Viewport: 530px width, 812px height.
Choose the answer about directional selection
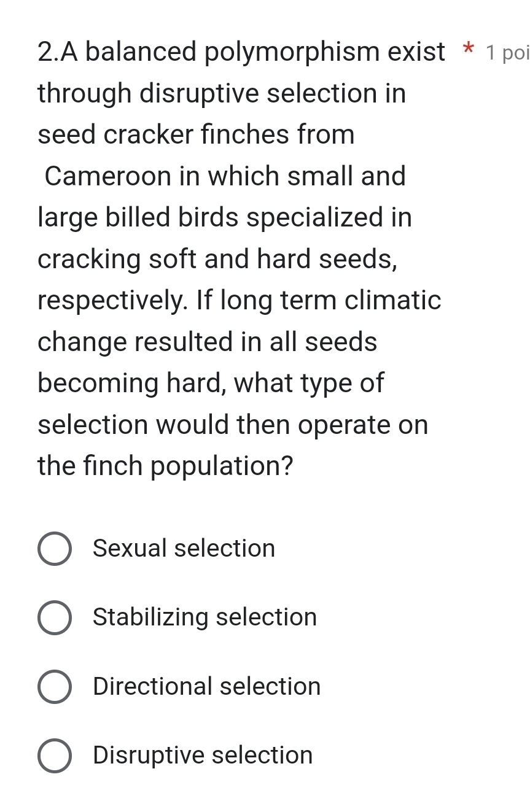point(206,686)
